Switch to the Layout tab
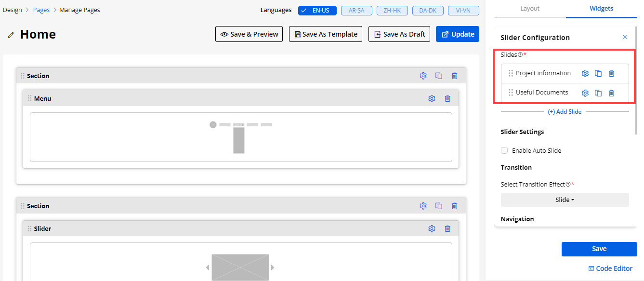The image size is (644, 281). (530, 9)
